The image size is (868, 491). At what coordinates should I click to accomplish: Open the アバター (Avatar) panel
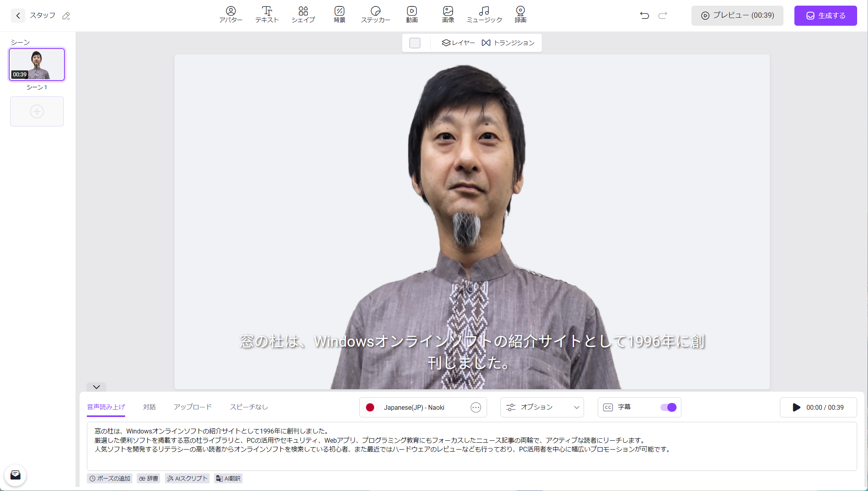[230, 15]
